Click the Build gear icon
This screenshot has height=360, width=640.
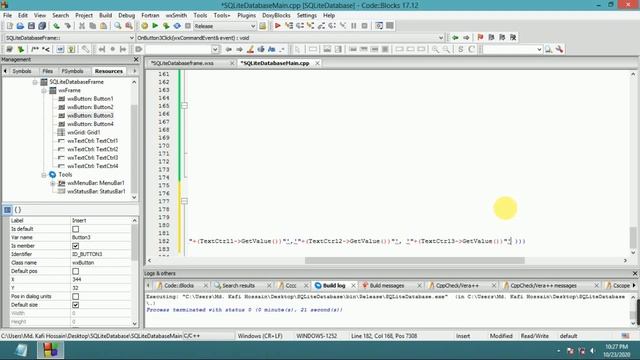point(144,26)
